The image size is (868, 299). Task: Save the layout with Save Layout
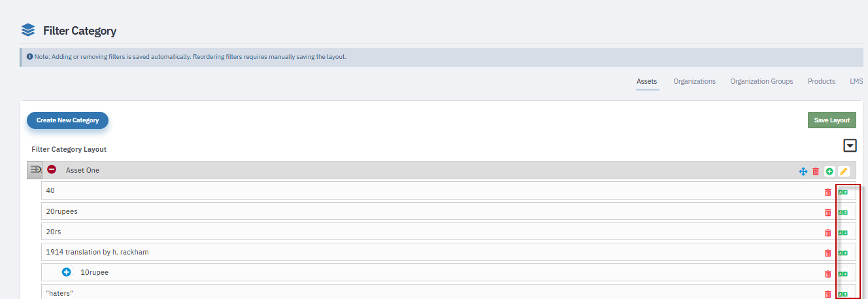point(831,120)
